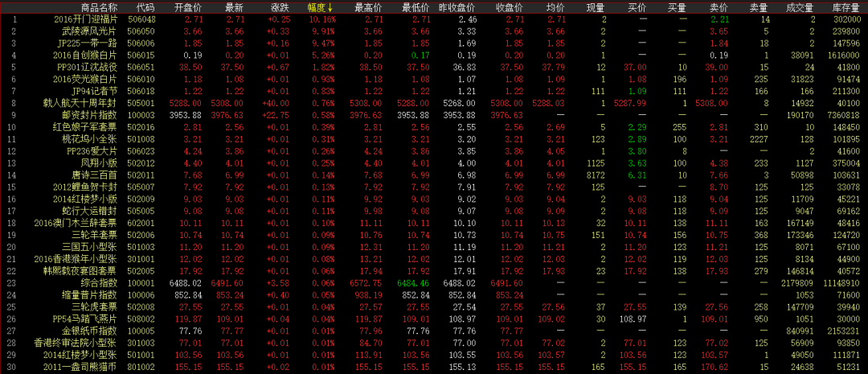Click the 库存量 column header
The image size is (868, 374).
(845, 7)
